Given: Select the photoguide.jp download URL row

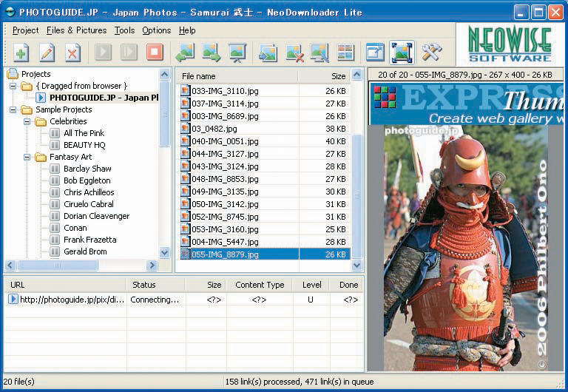Looking at the screenshot, I should 184,300.
